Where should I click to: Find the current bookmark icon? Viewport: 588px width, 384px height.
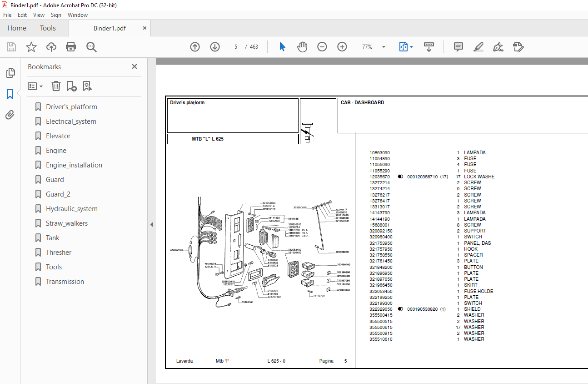click(87, 86)
